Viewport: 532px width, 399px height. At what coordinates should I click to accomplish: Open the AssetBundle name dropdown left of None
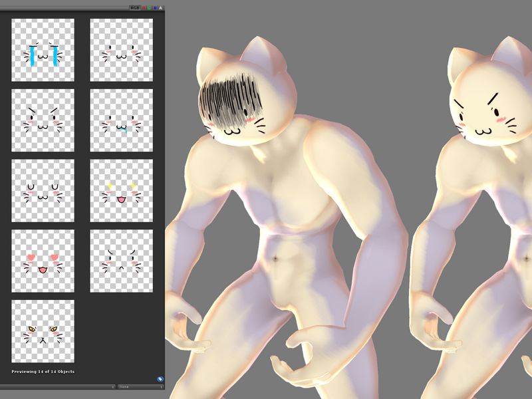(58, 387)
